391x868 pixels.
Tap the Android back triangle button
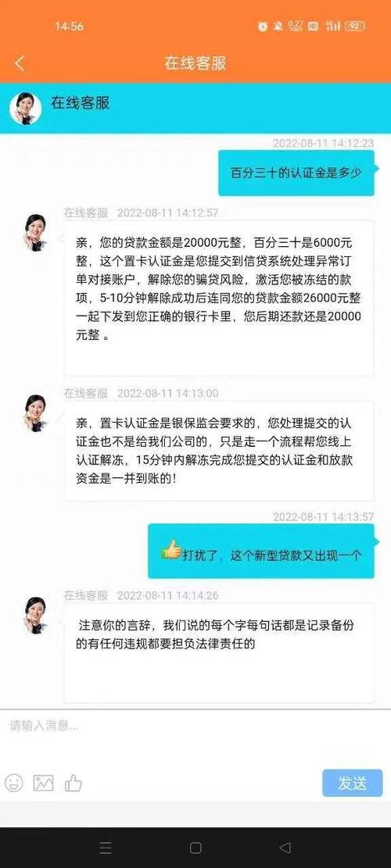click(285, 848)
